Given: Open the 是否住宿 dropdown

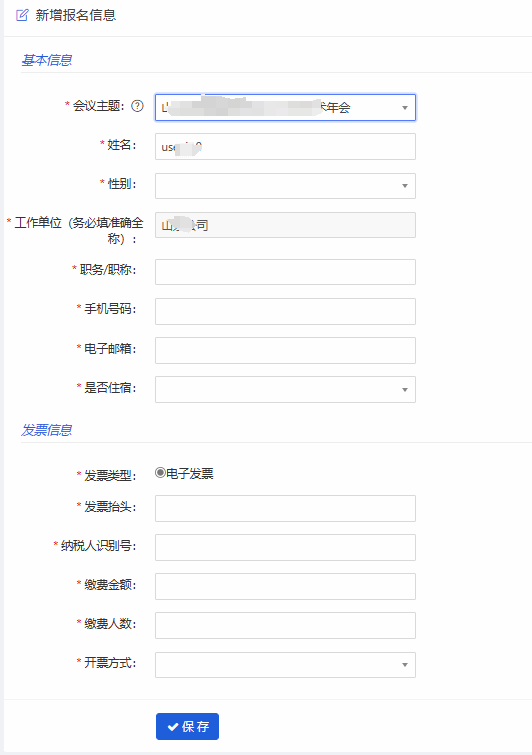Looking at the screenshot, I should click(285, 390).
